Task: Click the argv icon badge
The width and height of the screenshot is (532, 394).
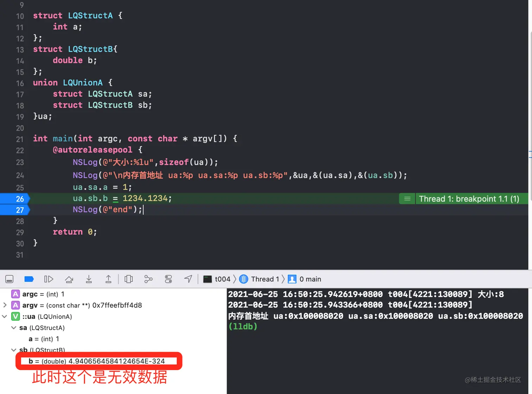Action: coord(15,305)
